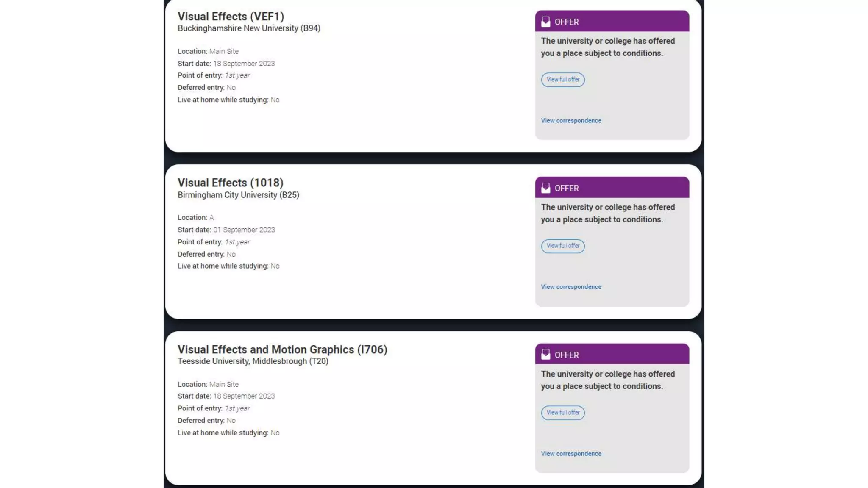Click Buckinghamshire New University (B94) name
Viewport: 868px width, 488px height.
tap(249, 28)
